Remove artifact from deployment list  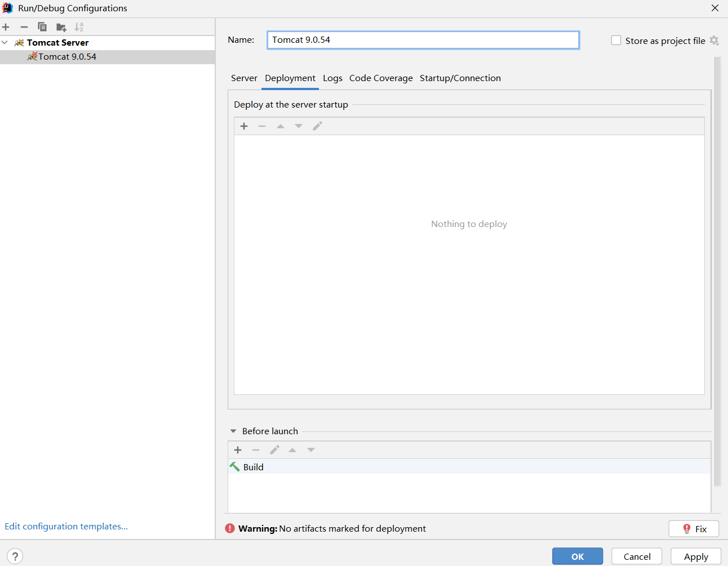(262, 126)
